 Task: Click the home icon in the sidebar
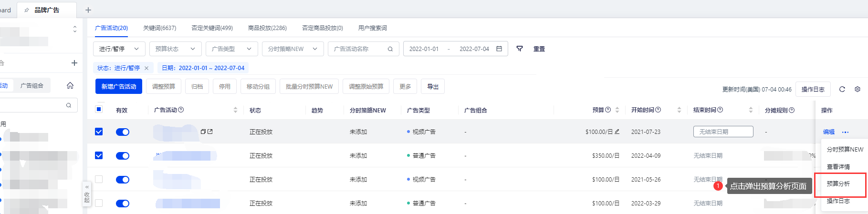pyautogui.click(x=70, y=85)
